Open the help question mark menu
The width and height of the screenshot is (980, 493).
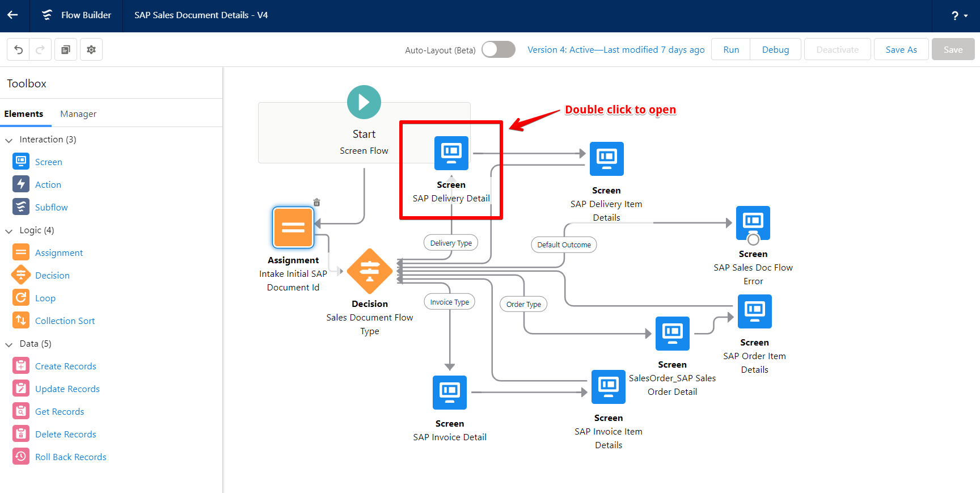click(959, 16)
